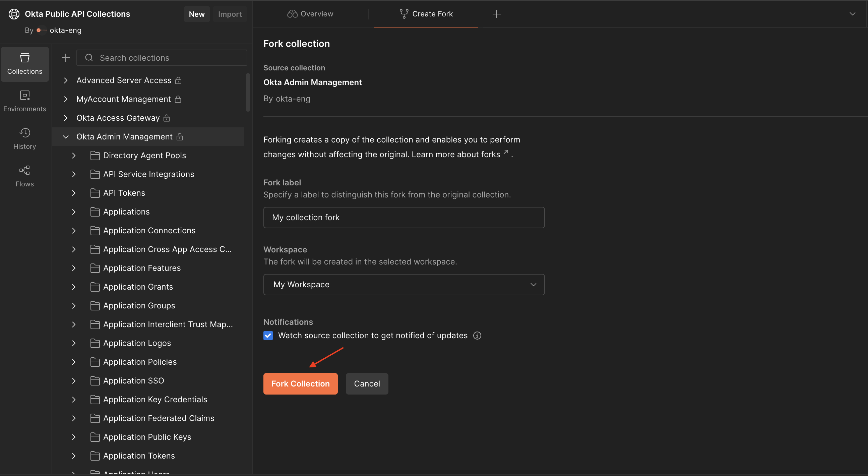Uncheck Watch source collection checkbox
The height and width of the screenshot is (476, 868).
(x=268, y=336)
